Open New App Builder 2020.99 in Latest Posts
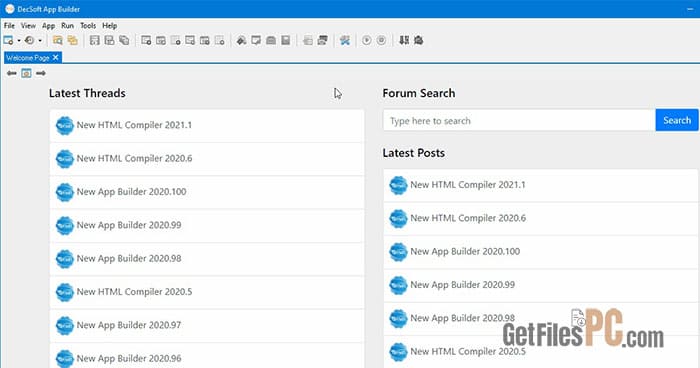The image size is (700, 368). click(541, 285)
